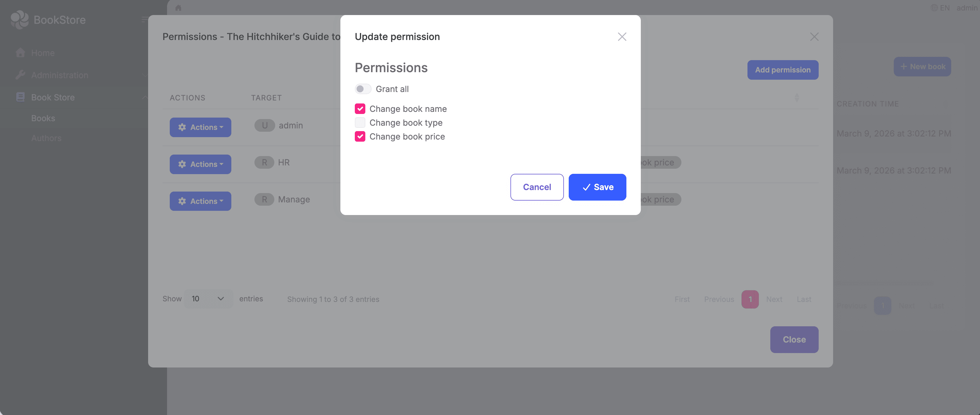Open the Show entries dropdown
The width and height of the screenshot is (980, 415).
(208, 299)
